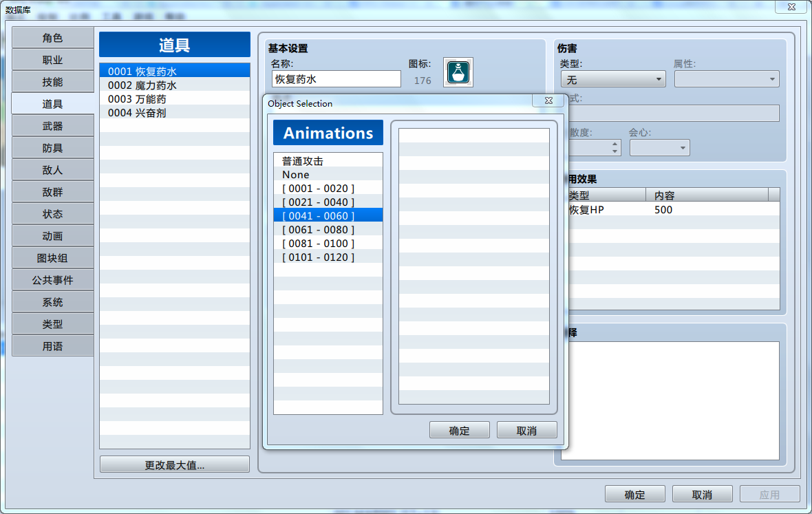Viewport: 812px width, 514px height.
Task: Click the damage formula field
Action: pos(674,113)
